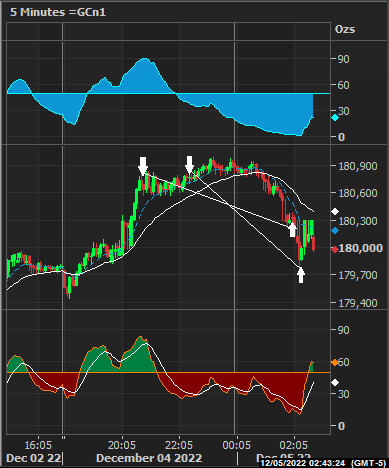The height and width of the screenshot is (468, 389).
Task: Click the white diamond marker on red-green oscillator axis
Action: click(x=335, y=382)
